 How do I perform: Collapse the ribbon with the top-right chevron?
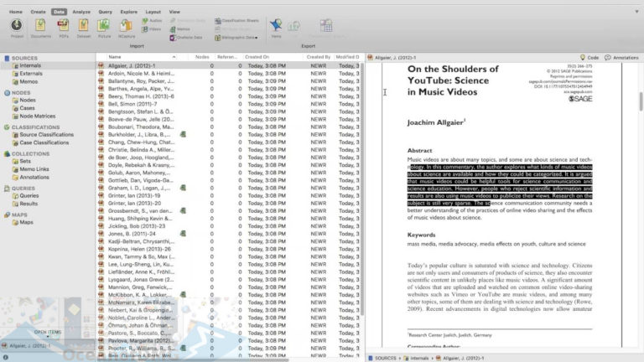pos(636,12)
